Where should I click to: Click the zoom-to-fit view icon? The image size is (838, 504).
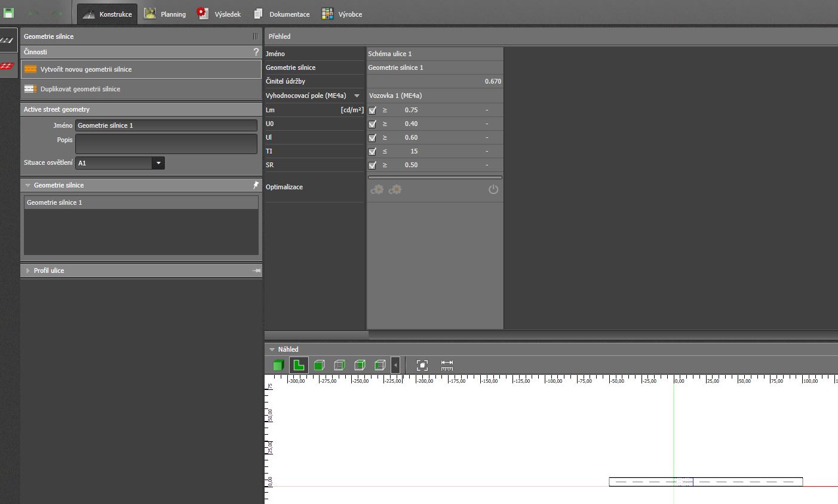point(422,365)
